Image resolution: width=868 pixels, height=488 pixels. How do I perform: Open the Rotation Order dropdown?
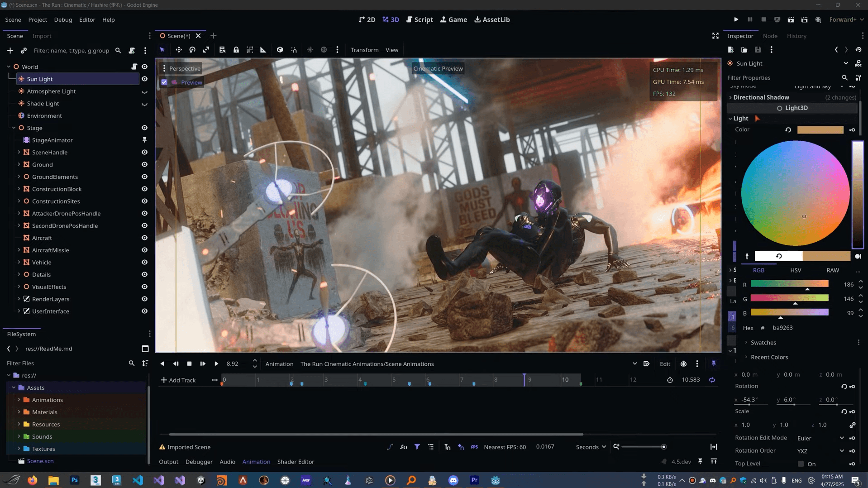pyautogui.click(x=820, y=451)
